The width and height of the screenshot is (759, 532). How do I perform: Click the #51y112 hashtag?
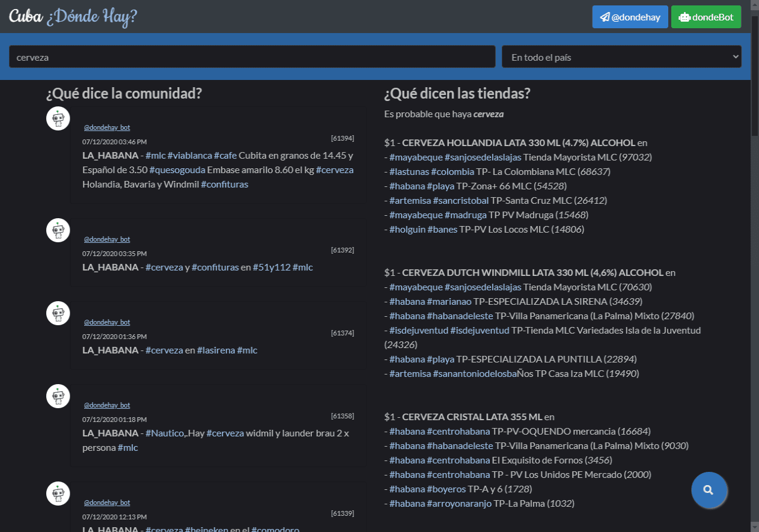click(x=272, y=268)
